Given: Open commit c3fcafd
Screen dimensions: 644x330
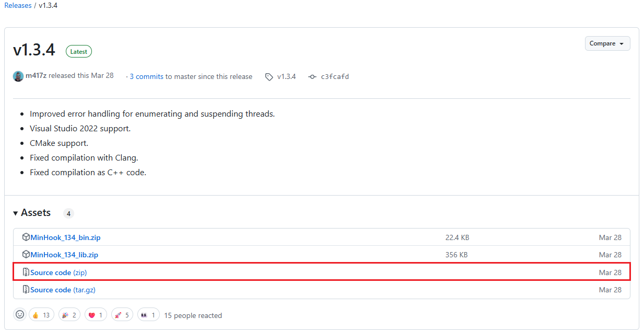Looking at the screenshot, I should (x=335, y=76).
